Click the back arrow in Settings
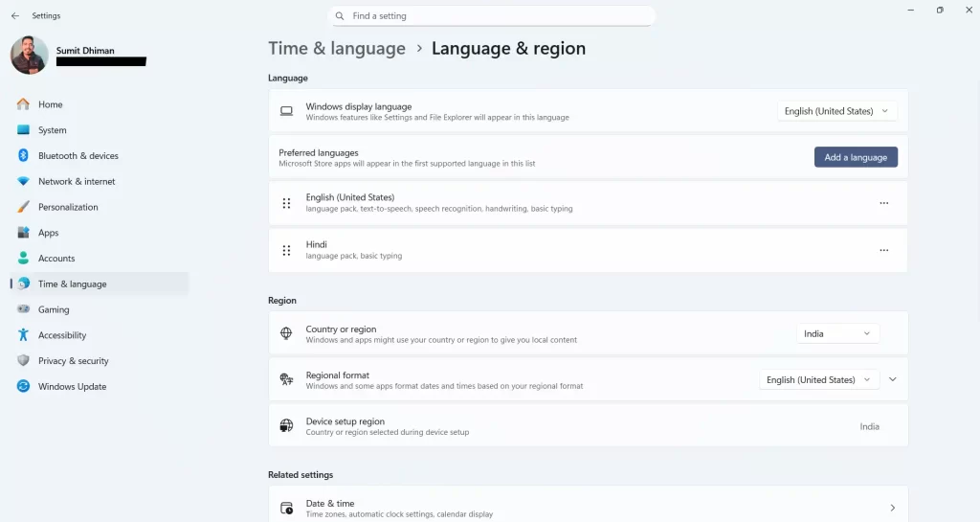This screenshot has width=980, height=522. click(14, 16)
